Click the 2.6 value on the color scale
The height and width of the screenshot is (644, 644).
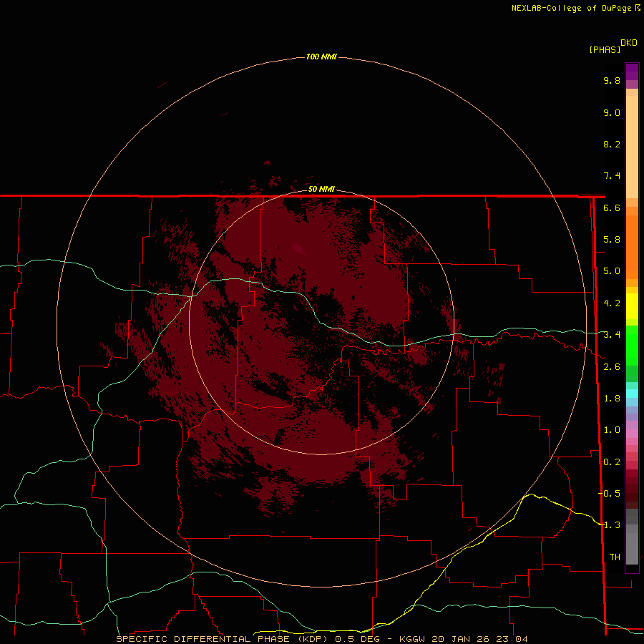point(612,367)
